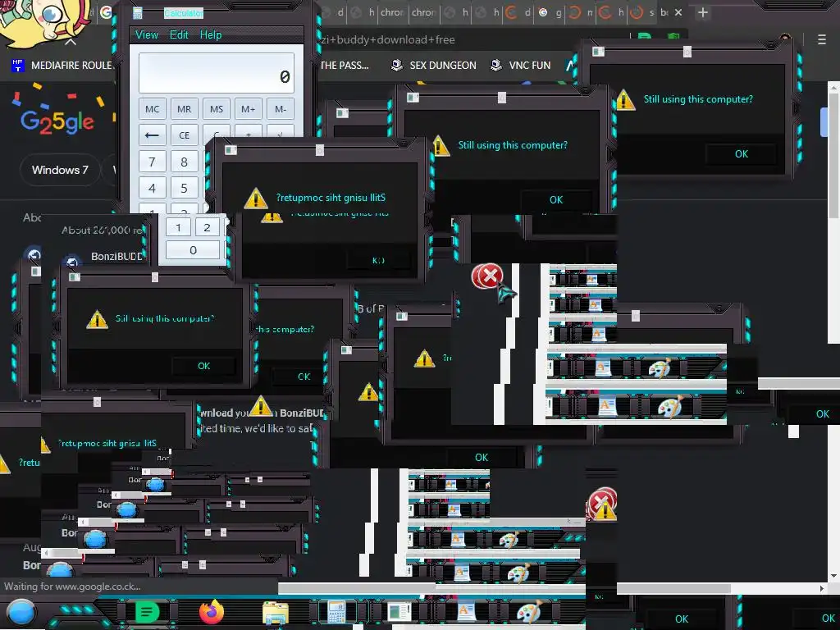Click the mirrored '?retupmoc siht gnisu llitS' text
The width and height of the screenshot is (840, 630).
[x=331, y=198]
